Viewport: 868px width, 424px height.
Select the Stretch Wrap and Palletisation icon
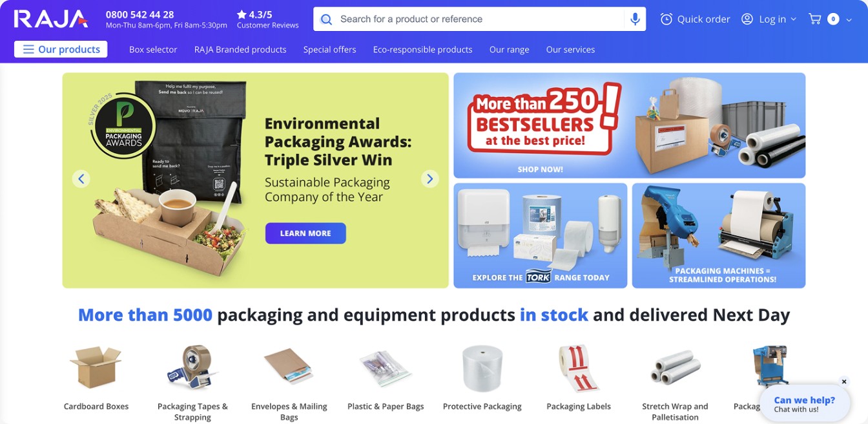click(x=675, y=368)
